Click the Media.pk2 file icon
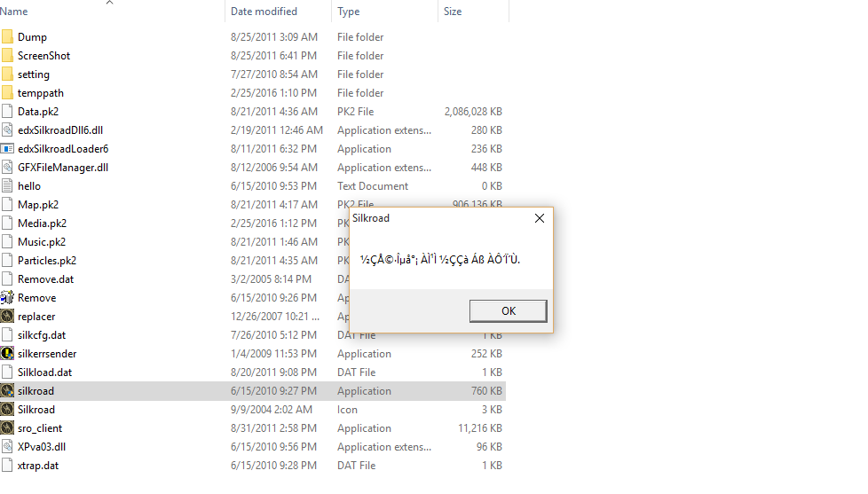868x494 pixels. [x=7, y=223]
